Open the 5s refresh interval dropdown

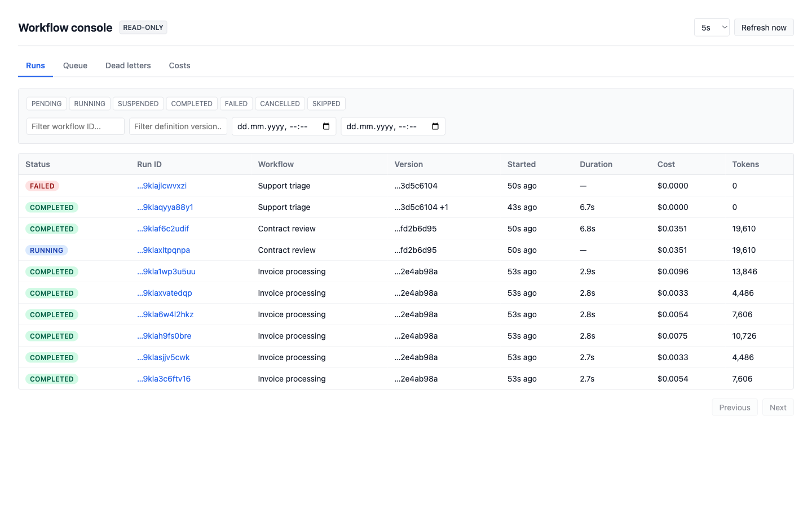click(x=712, y=28)
